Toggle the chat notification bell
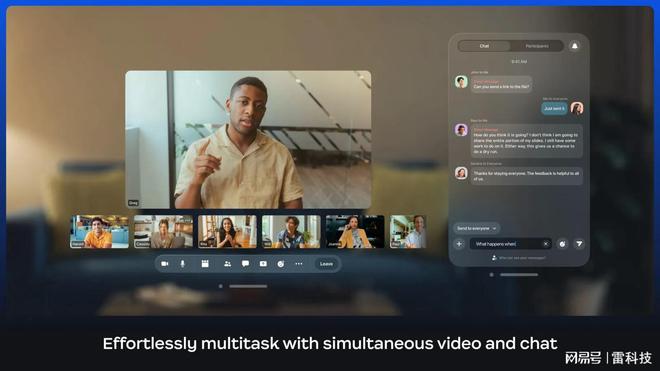Screen dimensions: 660x371 click(x=575, y=46)
